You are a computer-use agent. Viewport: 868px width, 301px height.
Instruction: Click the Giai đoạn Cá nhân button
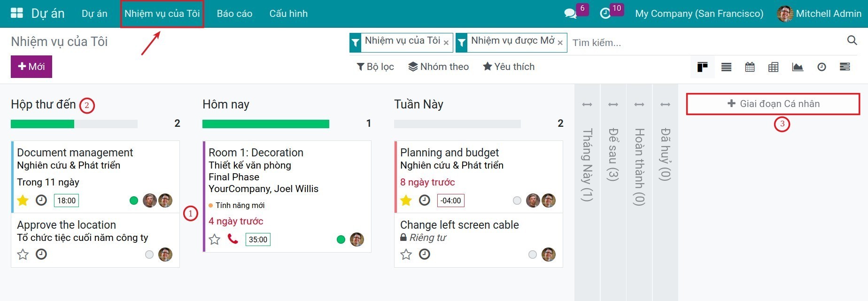(x=773, y=103)
